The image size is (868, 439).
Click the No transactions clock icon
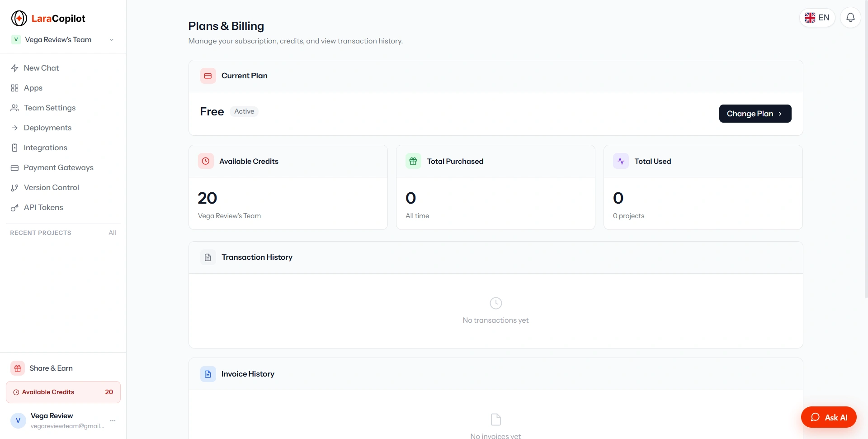(496, 303)
